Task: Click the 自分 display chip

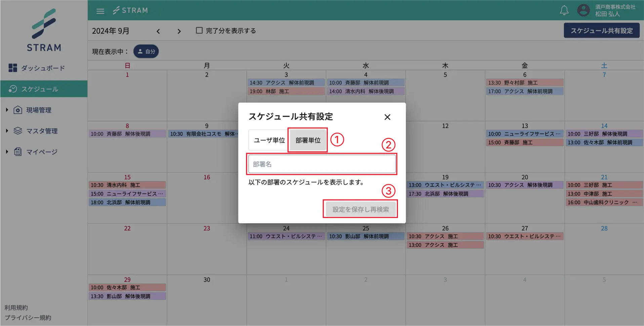Action: [x=146, y=51]
